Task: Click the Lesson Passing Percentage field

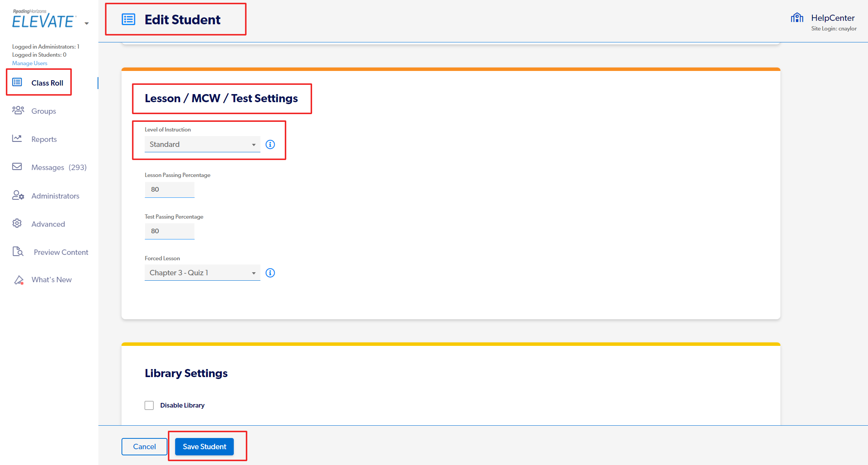Action: click(170, 190)
